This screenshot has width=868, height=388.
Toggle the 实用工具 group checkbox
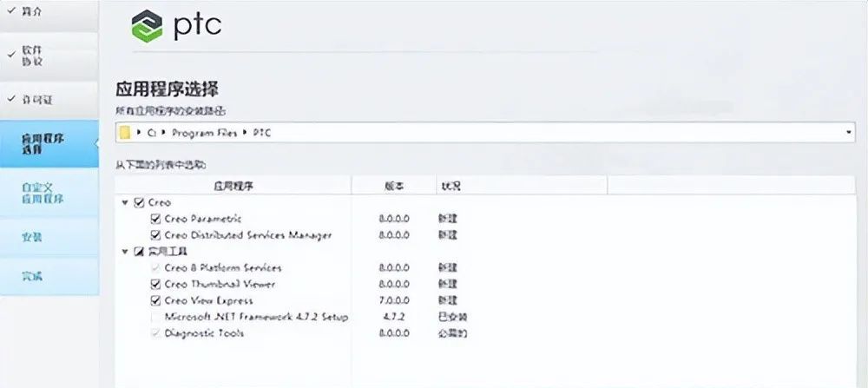(x=139, y=252)
